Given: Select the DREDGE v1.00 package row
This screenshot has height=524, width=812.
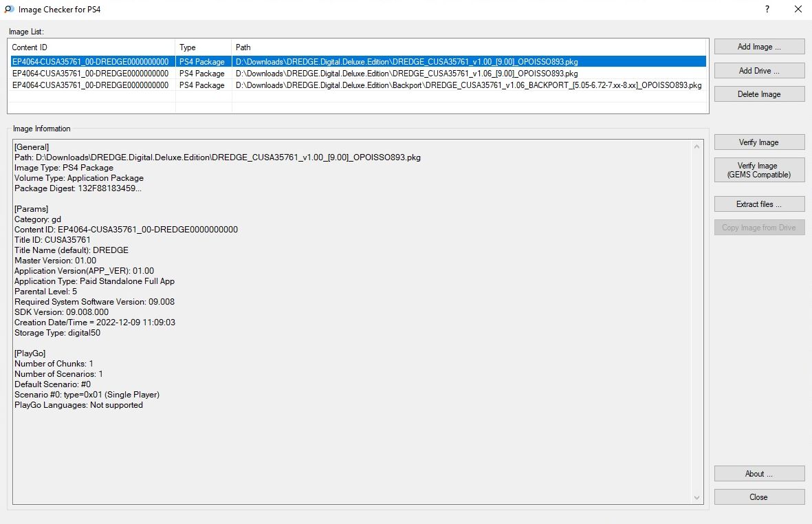Looking at the screenshot, I should (358, 62).
